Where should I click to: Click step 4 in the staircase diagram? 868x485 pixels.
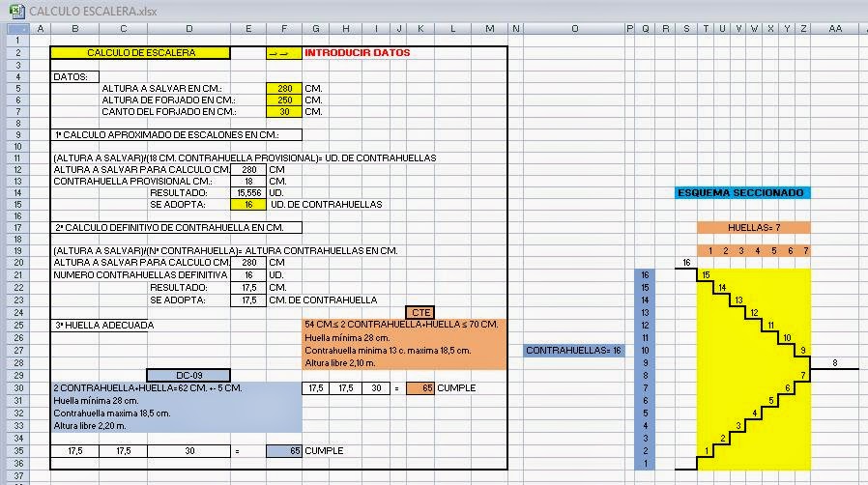(754, 414)
